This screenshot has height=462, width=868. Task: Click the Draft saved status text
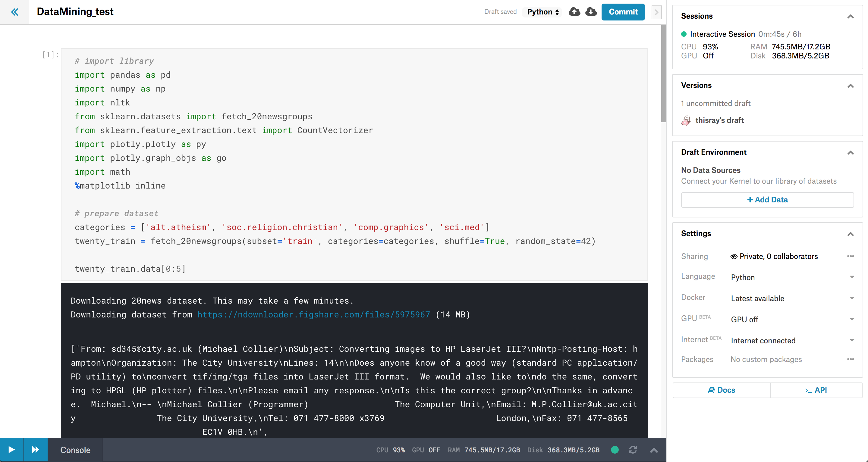tap(500, 12)
